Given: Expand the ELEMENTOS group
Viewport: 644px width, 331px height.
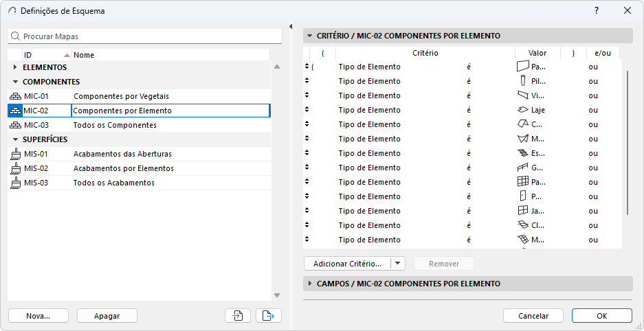Looking at the screenshot, I should [16, 67].
